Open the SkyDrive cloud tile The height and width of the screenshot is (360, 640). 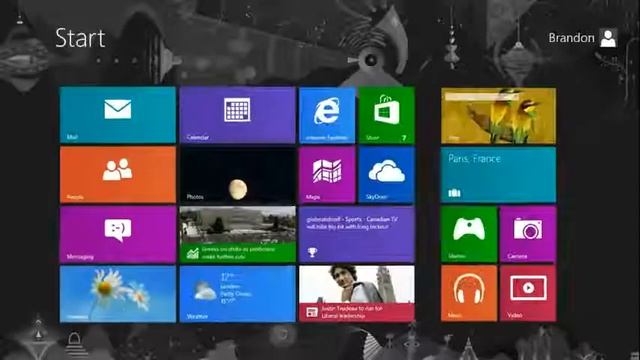click(387, 175)
